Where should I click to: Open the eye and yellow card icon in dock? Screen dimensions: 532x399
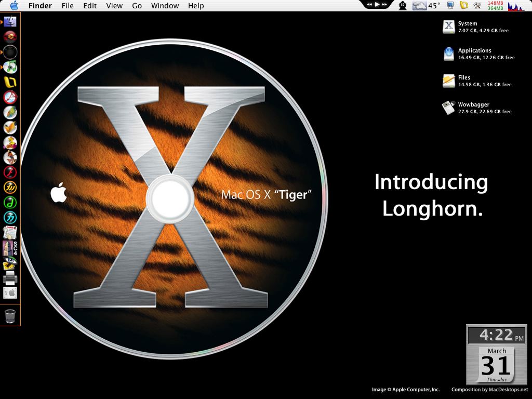point(10,263)
